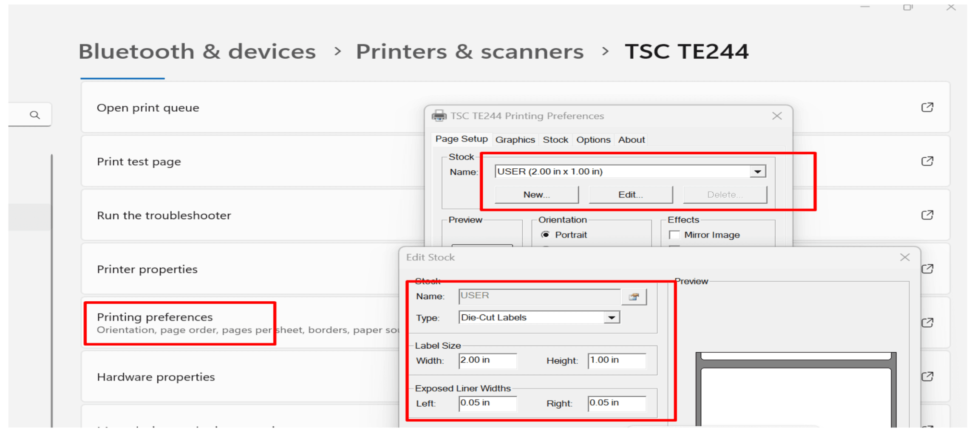Click the Right exposed liner width field
Screen dimensions: 980x436
pyautogui.click(x=617, y=403)
